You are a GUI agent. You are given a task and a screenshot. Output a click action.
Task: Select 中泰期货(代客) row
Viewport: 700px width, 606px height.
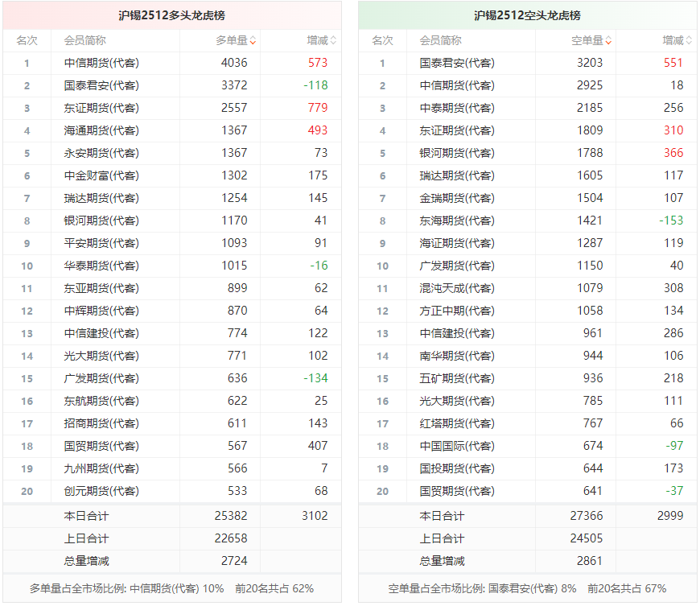527,108
